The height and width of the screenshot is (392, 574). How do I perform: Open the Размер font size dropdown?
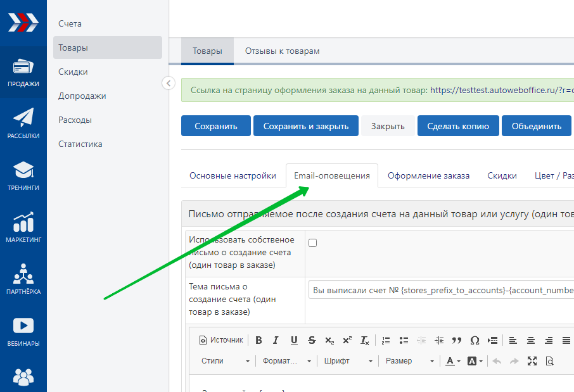(409, 361)
